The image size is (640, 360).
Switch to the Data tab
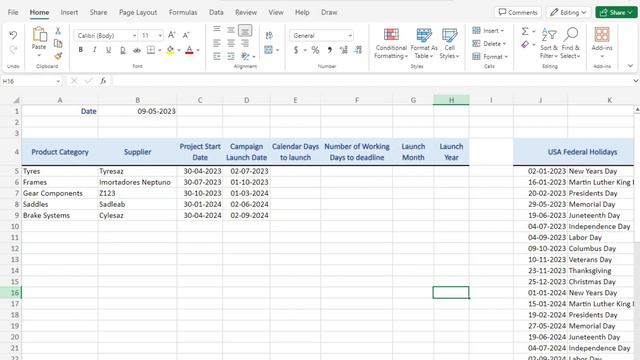(x=216, y=12)
